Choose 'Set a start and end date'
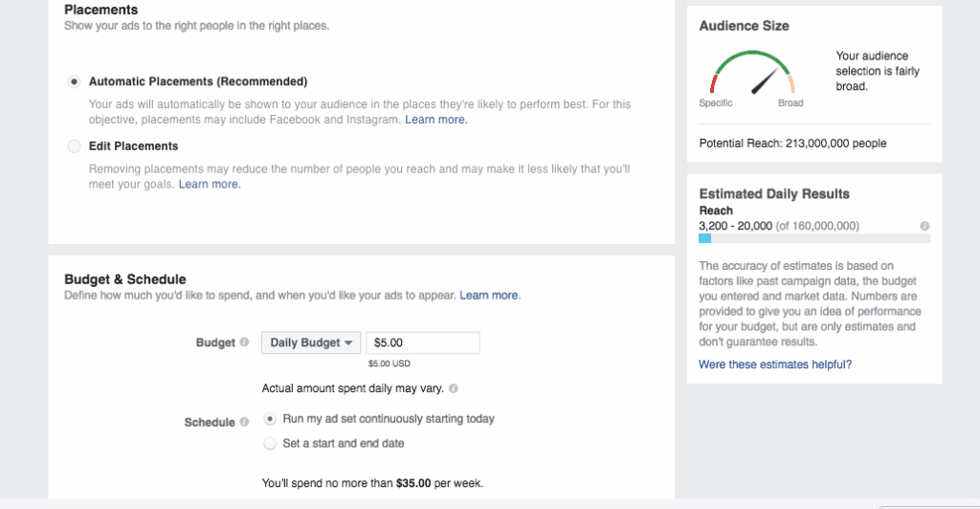Screen dimensions: 980x509 click(x=271, y=444)
